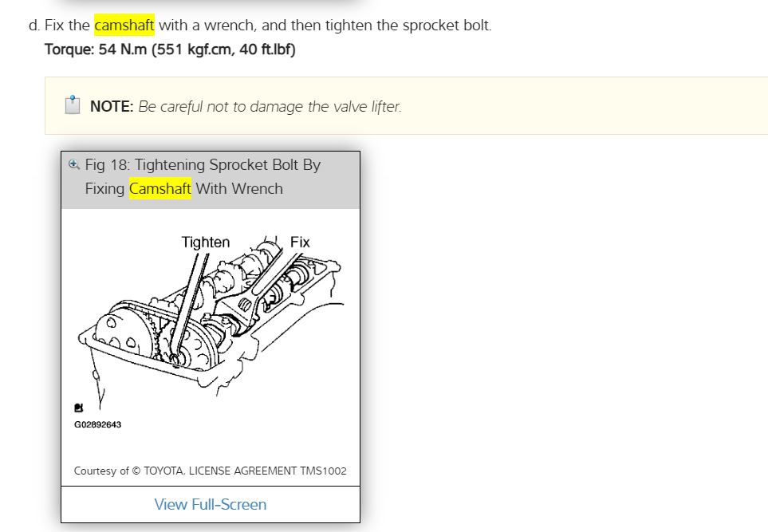768x532 pixels.
Task: Click the NOTE clipboard icon
Action: pos(73,106)
